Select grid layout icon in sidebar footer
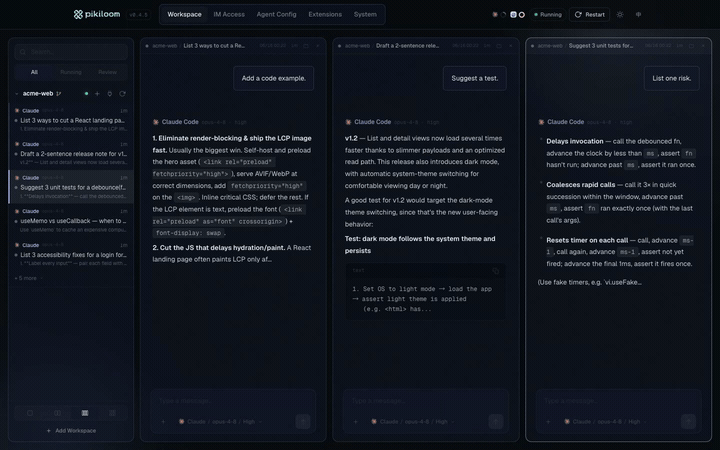The height and width of the screenshot is (450, 720). pyautogui.click(x=112, y=413)
